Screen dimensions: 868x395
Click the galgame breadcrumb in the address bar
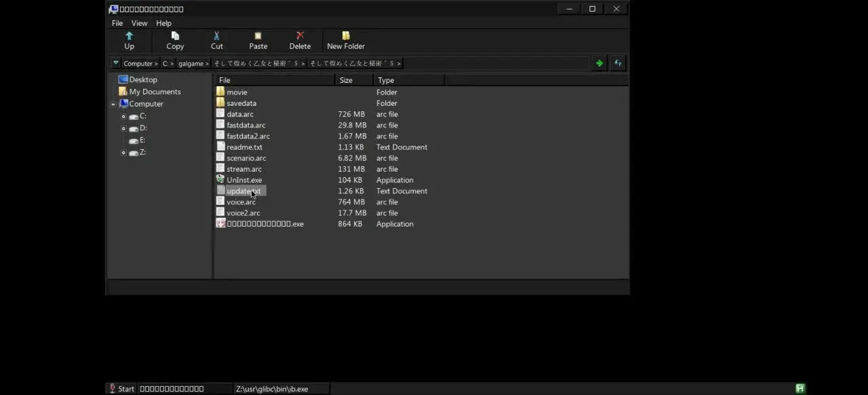tap(193, 63)
